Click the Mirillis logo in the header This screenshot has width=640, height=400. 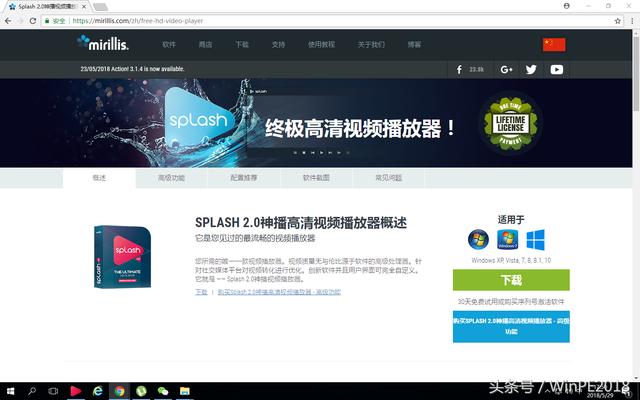point(102,43)
